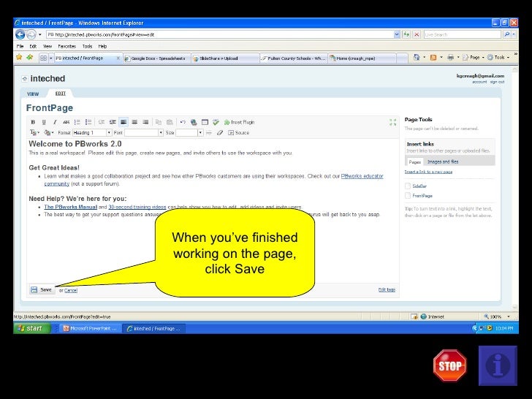Image resolution: width=532 pixels, height=399 pixels.
Task: Switch to Source view
Action: (239, 133)
